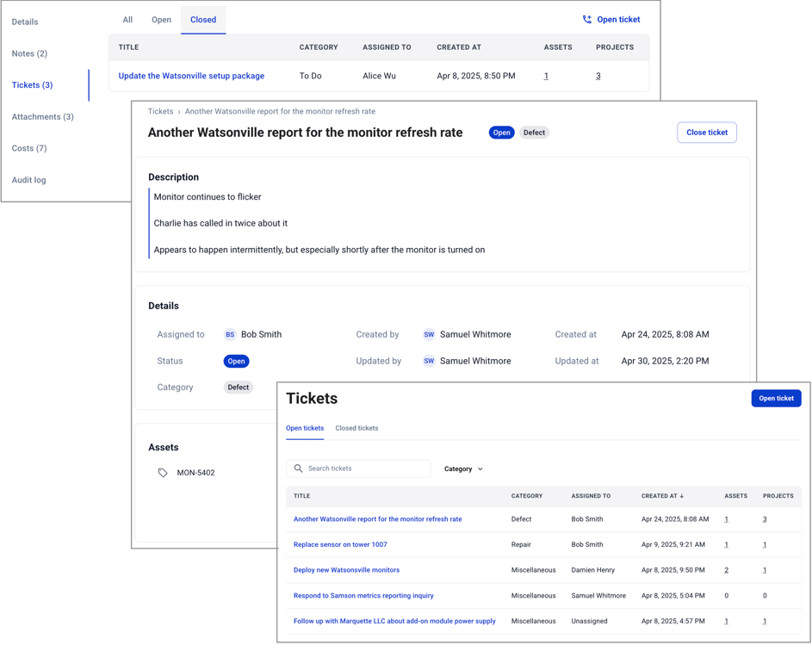Click the Defect badge in Category row
This screenshot has width=812, height=645.
239,387
